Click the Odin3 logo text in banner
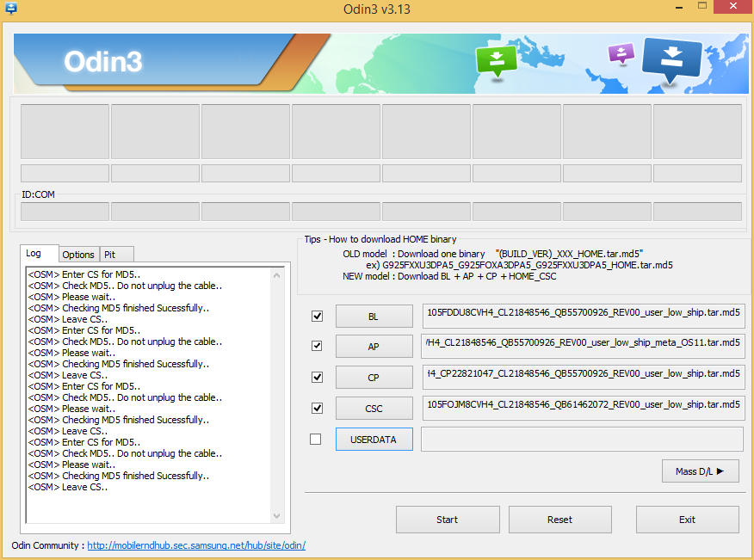The image size is (754, 560). pyautogui.click(x=103, y=62)
